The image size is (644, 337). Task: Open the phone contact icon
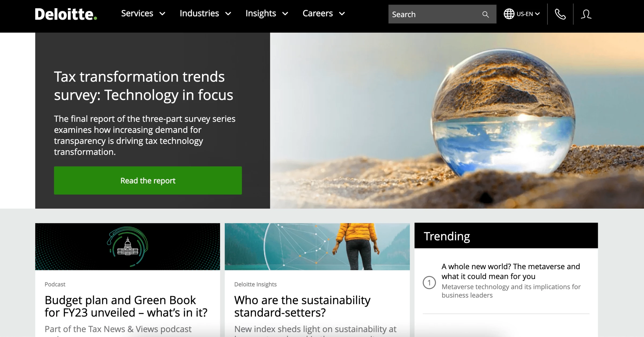point(560,14)
